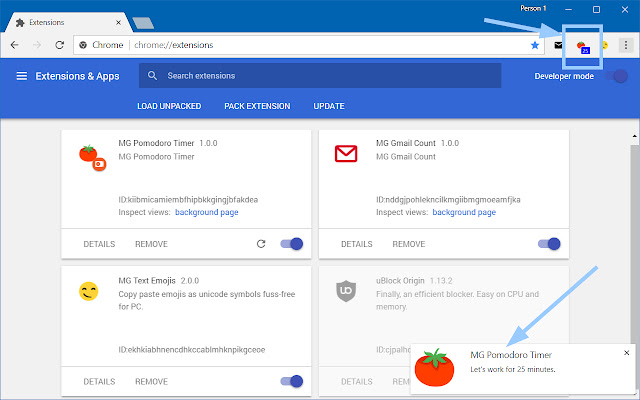Click LOAD UNPACKED

tap(169, 106)
